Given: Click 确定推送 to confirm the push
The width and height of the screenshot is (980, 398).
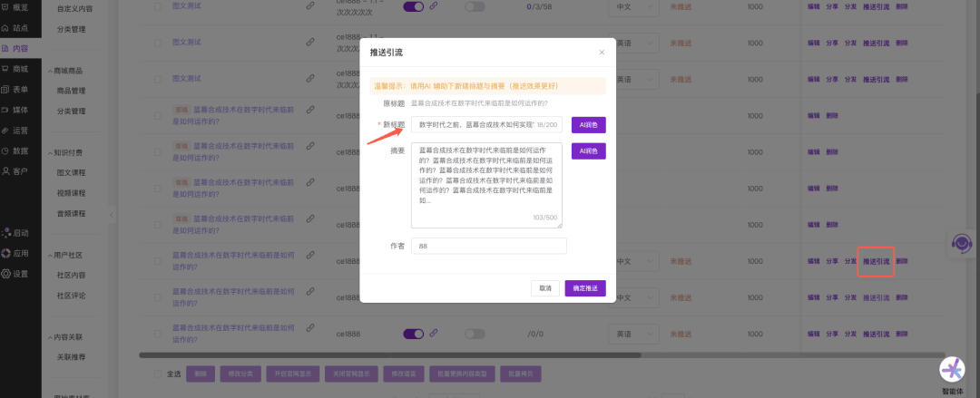Looking at the screenshot, I should pyautogui.click(x=585, y=288).
